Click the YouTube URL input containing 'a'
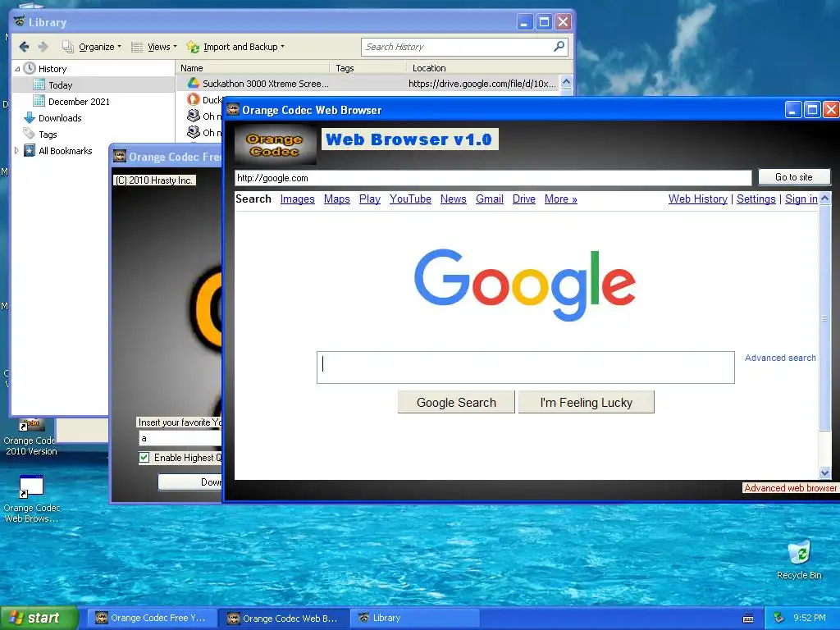This screenshot has height=630, width=840. pyautogui.click(x=180, y=438)
